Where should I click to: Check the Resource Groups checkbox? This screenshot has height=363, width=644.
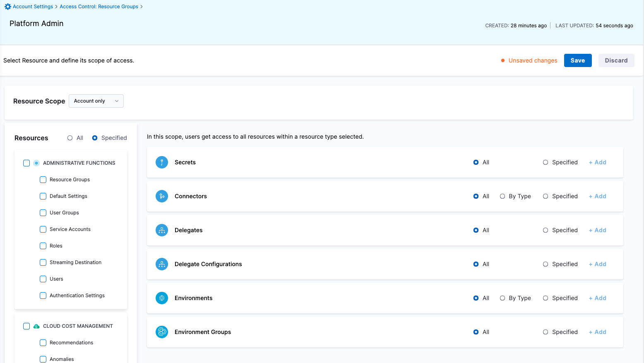(43, 179)
